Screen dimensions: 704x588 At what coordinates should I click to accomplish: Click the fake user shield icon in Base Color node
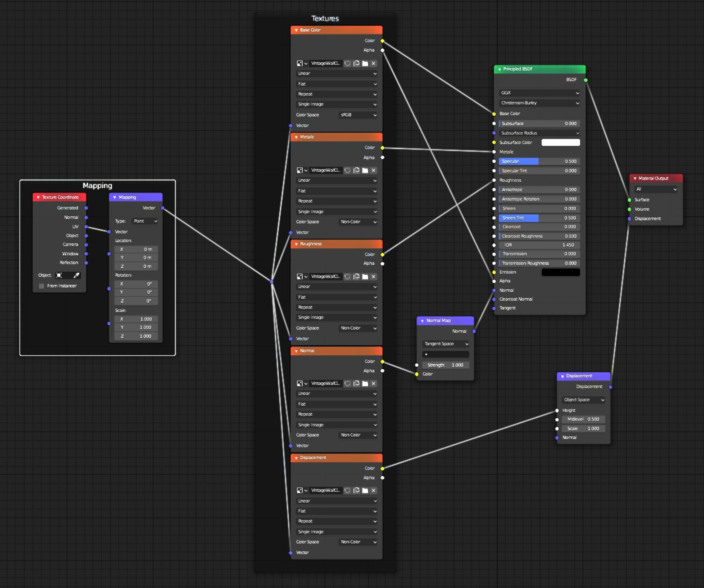(348, 63)
